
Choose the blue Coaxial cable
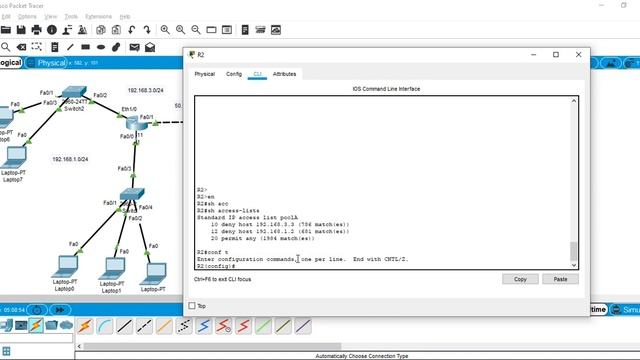click(204, 326)
